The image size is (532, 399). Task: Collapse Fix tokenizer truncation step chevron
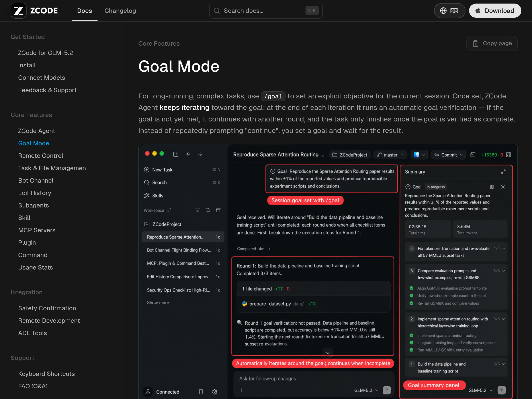(x=504, y=248)
